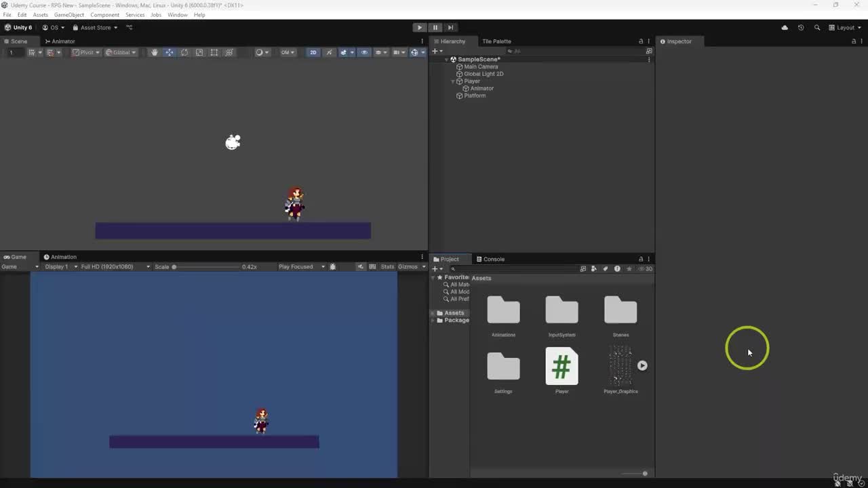This screenshot has height=488, width=868.
Task: Select the Hand view tool
Action: (154, 52)
